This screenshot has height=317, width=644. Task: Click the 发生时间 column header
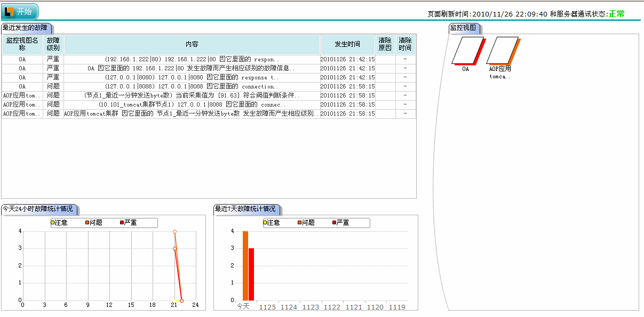pos(347,44)
